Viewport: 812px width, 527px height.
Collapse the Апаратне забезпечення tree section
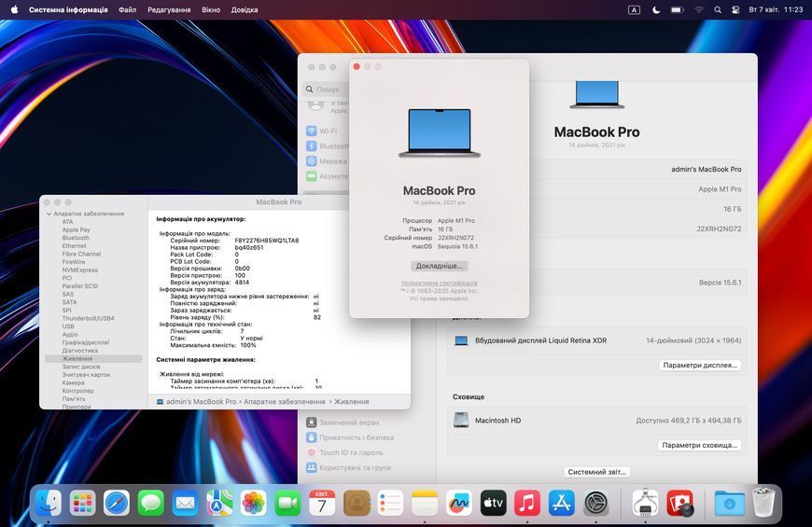pos(49,214)
